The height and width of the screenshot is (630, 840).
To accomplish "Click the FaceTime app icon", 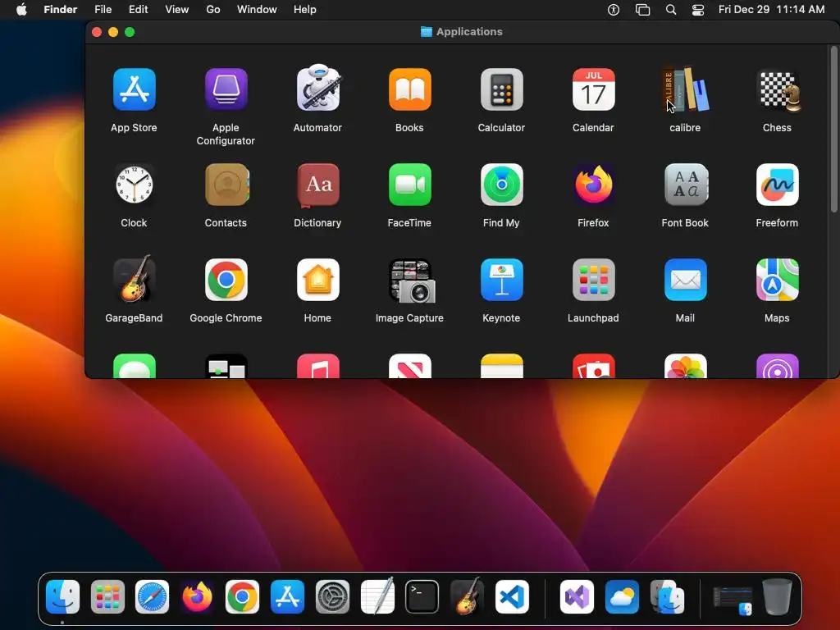I will click(410, 185).
